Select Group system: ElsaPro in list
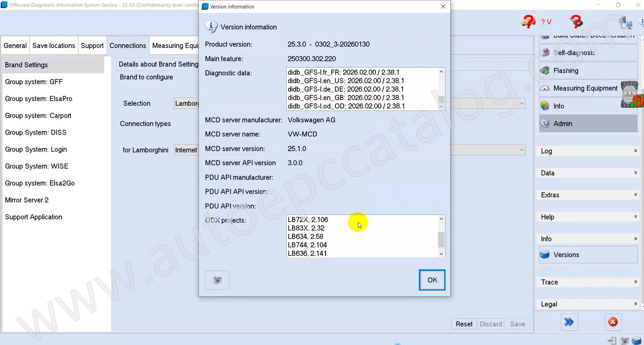Image resolution: width=644 pixels, height=345 pixels. (39, 99)
